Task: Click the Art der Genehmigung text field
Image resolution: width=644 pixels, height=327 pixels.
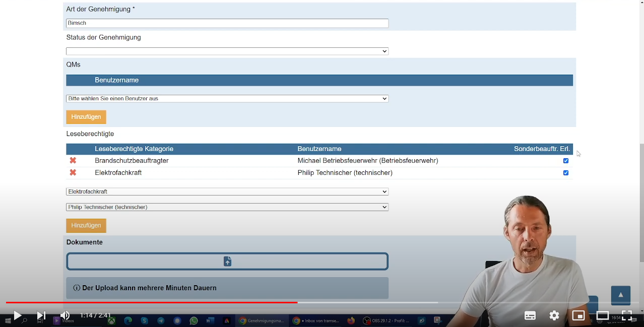Action: coord(227,23)
